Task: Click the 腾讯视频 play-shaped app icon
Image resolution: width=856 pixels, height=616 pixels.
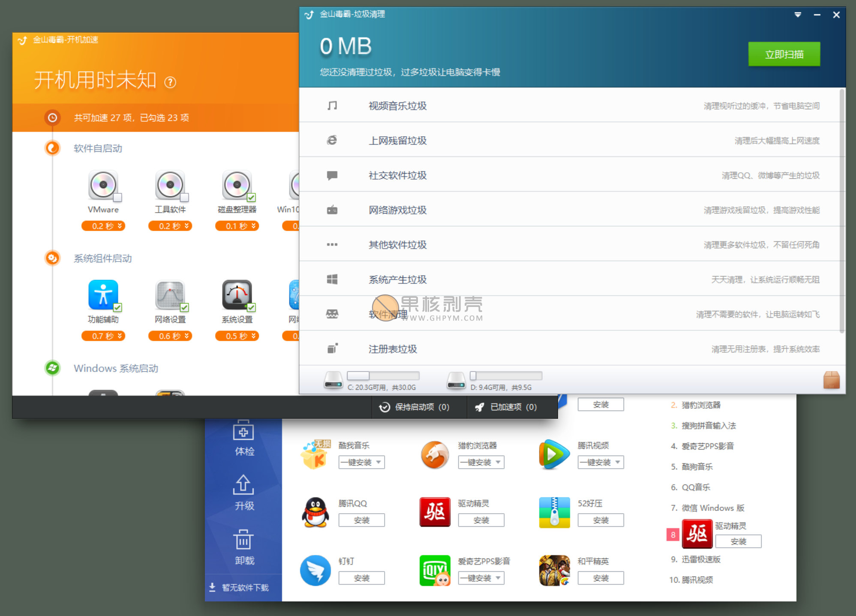Action: tap(555, 454)
